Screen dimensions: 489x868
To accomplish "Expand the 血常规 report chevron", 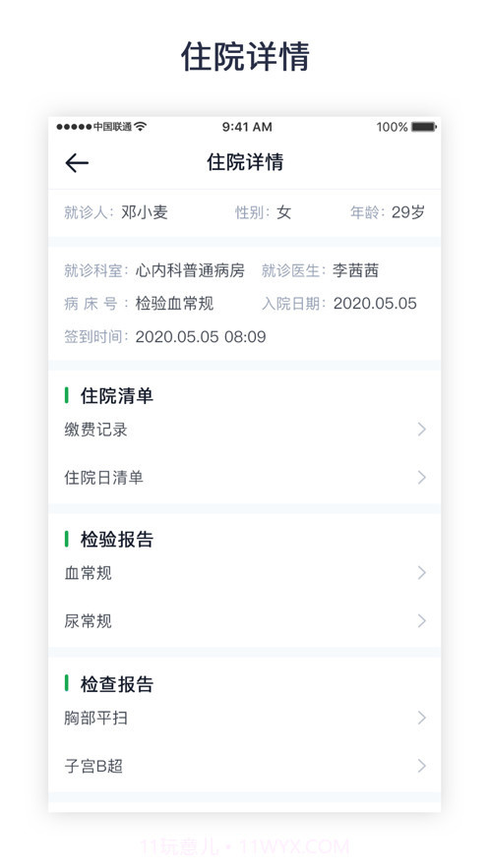I will pyautogui.click(x=421, y=572).
